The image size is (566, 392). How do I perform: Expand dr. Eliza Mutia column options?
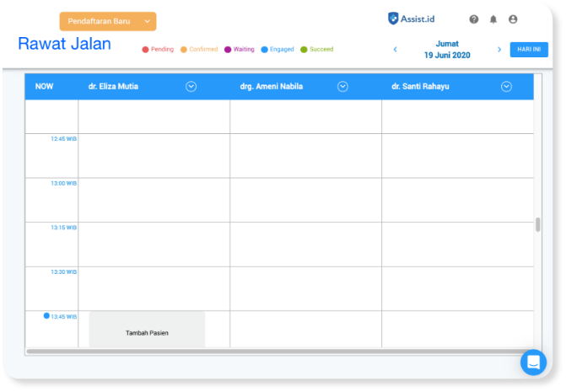(x=191, y=87)
